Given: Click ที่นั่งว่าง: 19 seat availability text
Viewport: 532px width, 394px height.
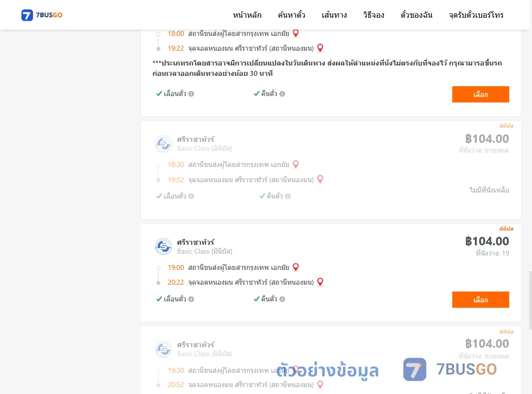Looking at the screenshot, I should tap(492, 253).
